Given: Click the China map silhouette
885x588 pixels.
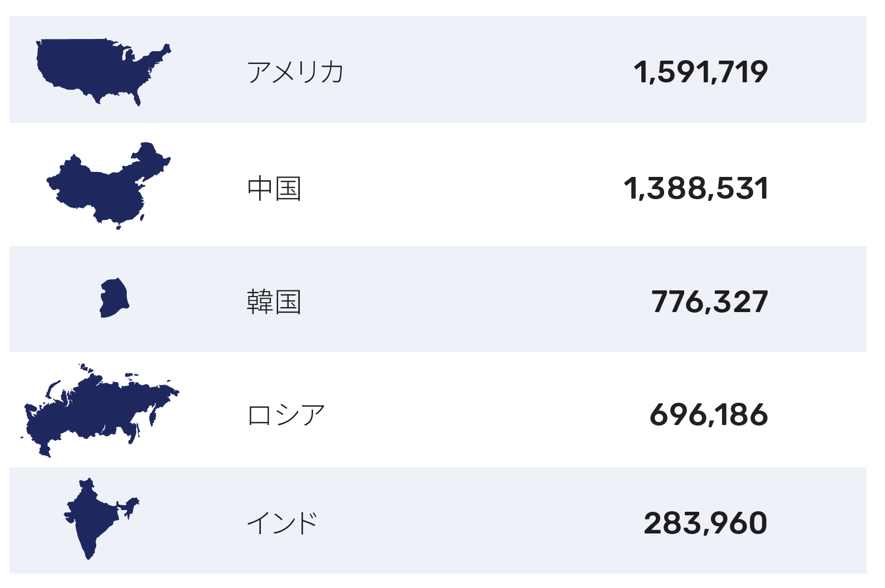Looking at the screenshot, I should coord(108,185).
